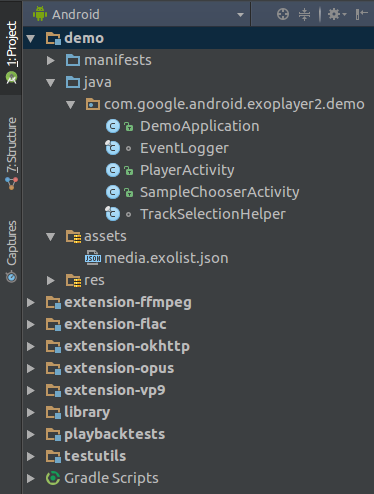Image resolution: width=374 pixels, height=494 pixels.
Task: Click the Android robot icon in header
Action: tap(40, 14)
